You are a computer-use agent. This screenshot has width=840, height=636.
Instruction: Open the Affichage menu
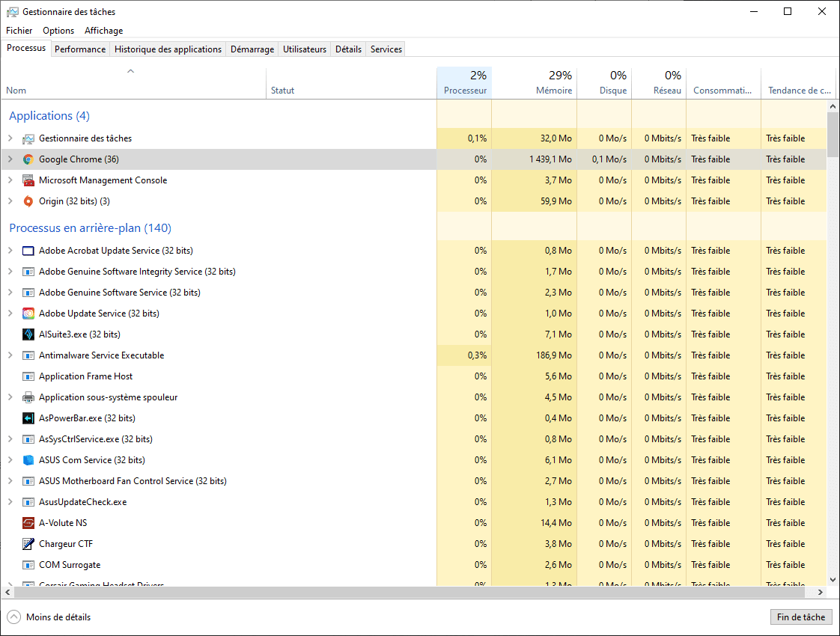coord(104,31)
